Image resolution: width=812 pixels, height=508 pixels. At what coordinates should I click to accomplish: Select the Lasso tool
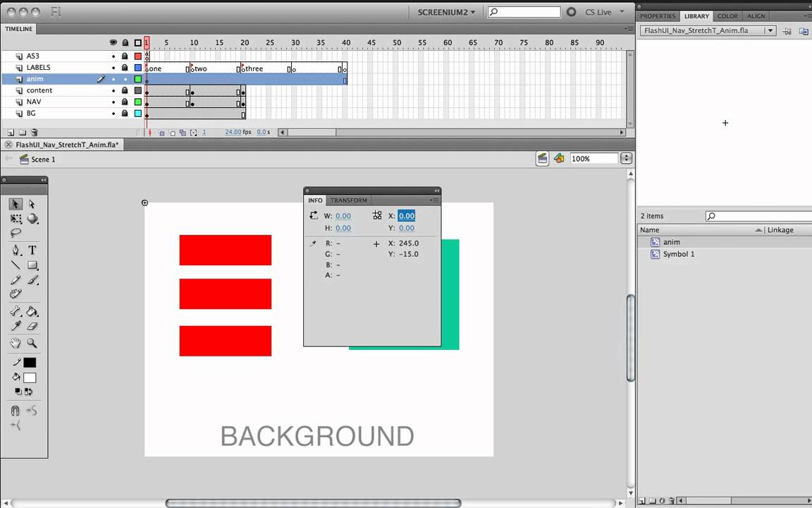pos(16,234)
